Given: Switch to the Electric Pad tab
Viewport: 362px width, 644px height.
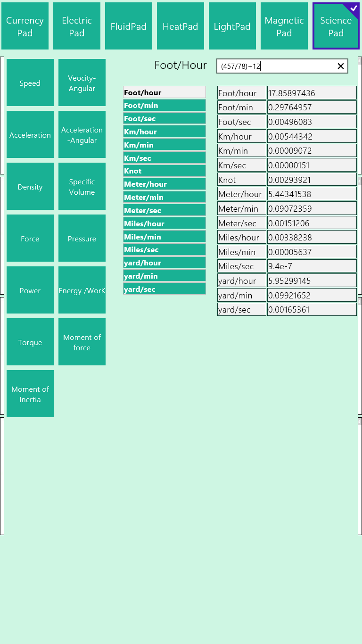Looking at the screenshot, I should pos(77,26).
